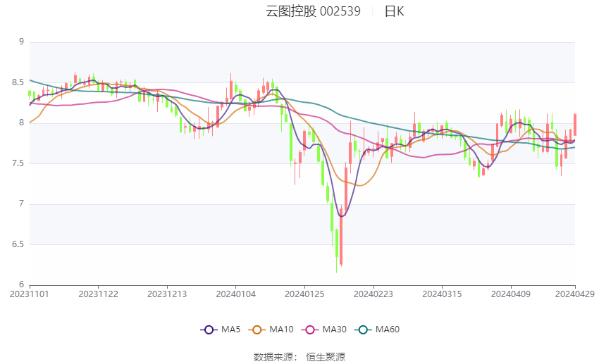This screenshot has width=599, height=364.
Task: Click the 20240429 date axis label
Action: (x=575, y=294)
